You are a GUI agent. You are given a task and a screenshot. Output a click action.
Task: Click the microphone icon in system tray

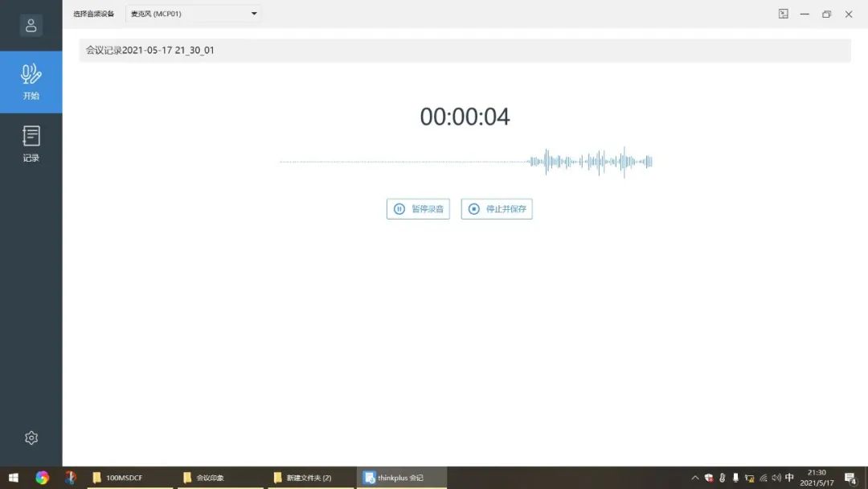tap(736, 476)
